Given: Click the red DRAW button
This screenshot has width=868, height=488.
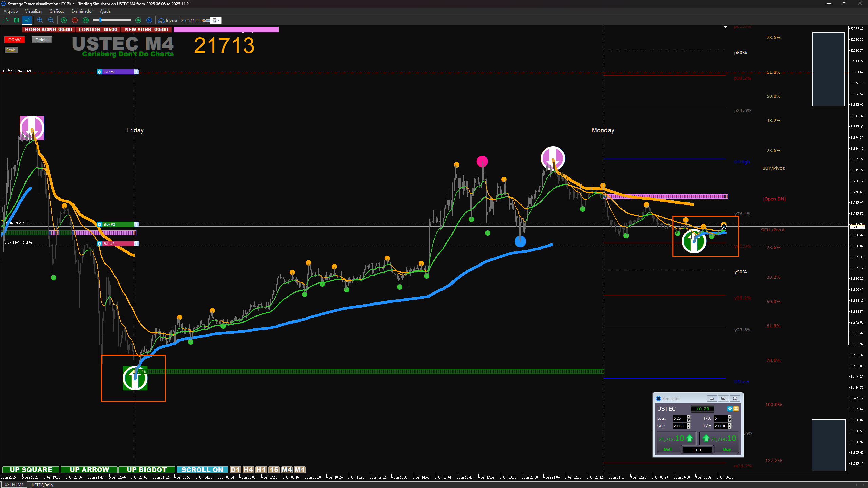Looking at the screenshot, I should (x=15, y=40).
